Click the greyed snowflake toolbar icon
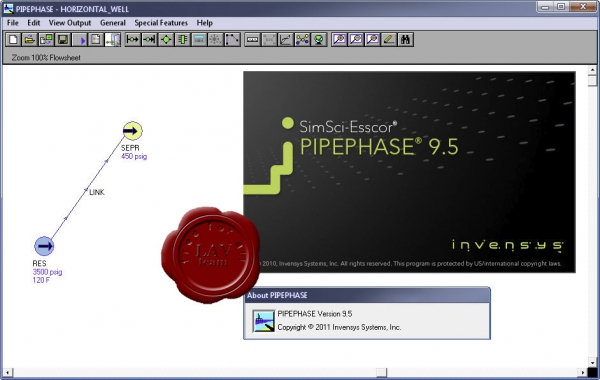600x380 pixels. pyautogui.click(x=215, y=39)
